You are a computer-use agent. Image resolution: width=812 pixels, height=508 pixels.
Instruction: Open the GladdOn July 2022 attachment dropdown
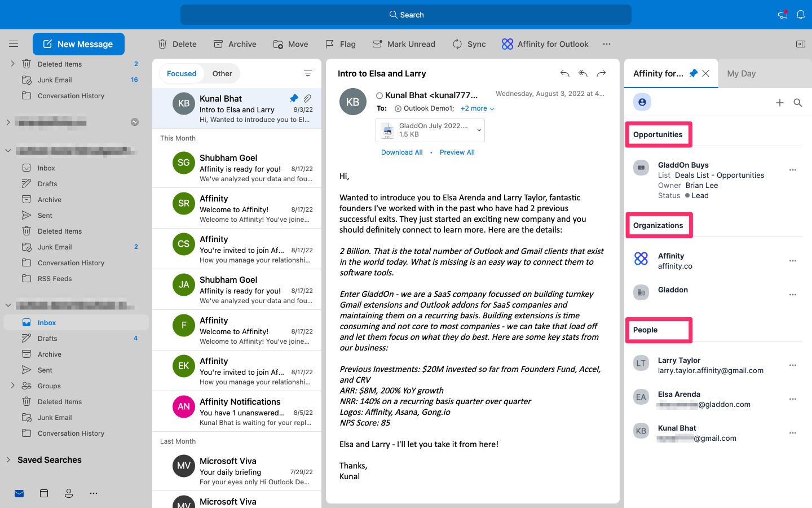coord(479,130)
